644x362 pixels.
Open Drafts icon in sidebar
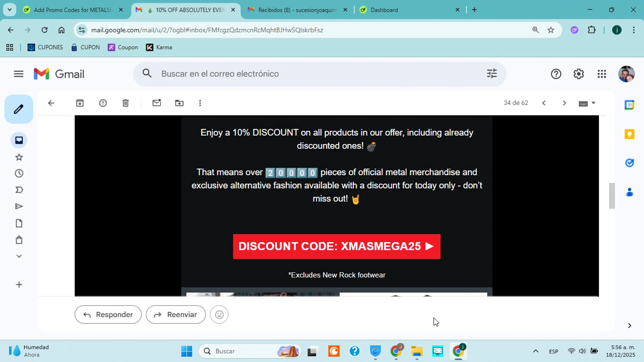tap(19, 223)
